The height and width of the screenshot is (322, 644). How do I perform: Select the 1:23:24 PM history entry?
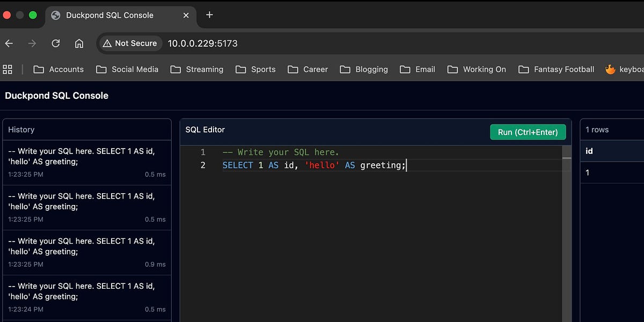click(x=87, y=296)
